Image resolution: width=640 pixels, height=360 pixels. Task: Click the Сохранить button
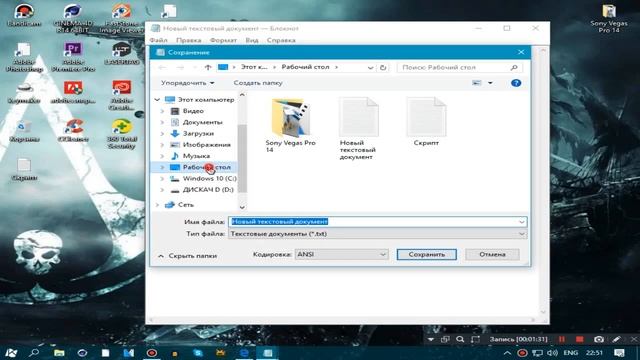coord(427,254)
